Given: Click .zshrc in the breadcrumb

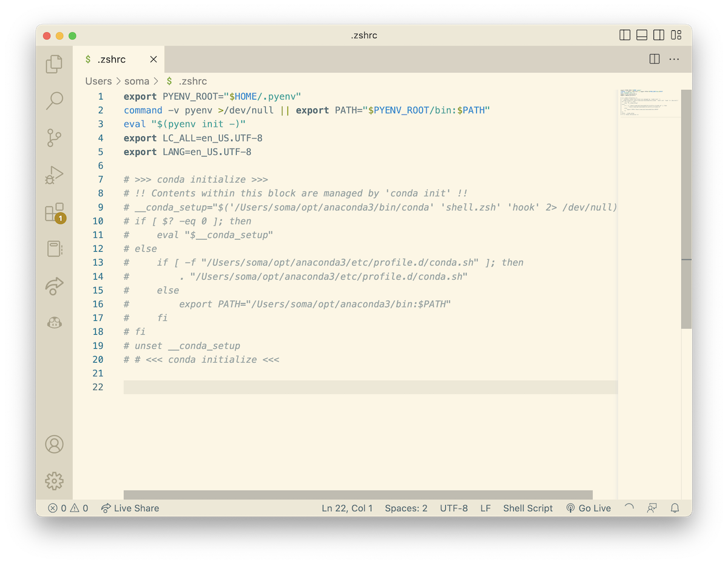Looking at the screenshot, I should pyautogui.click(x=187, y=81).
